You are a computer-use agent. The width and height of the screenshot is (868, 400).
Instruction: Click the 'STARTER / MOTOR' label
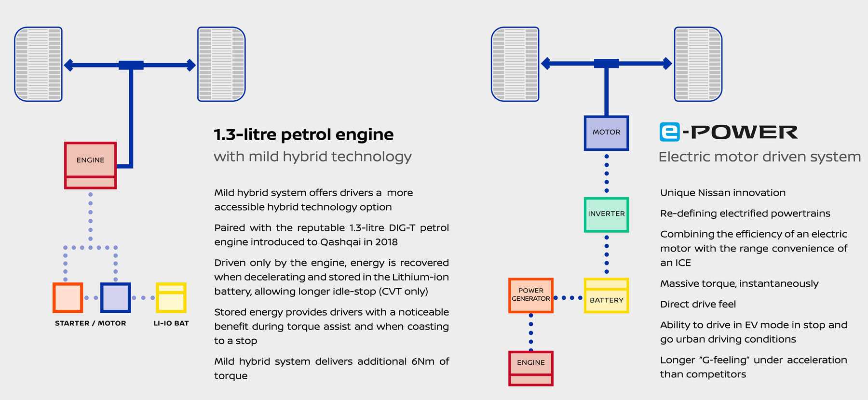point(91,323)
